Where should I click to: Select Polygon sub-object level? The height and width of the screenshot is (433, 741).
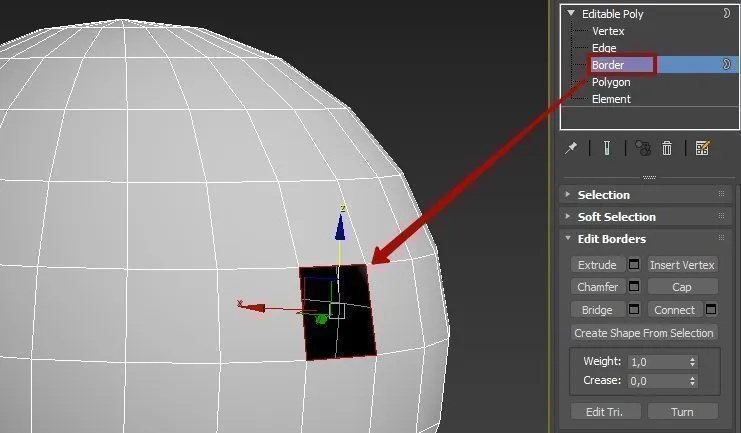(611, 82)
